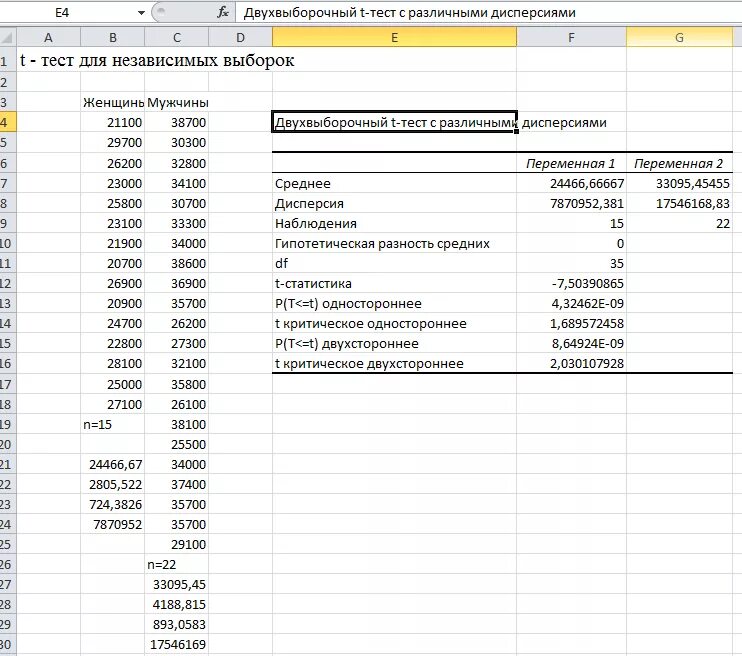Select cell with value 33095,45455
Viewport: 742px width, 656px height.
[x=679, y=183]
